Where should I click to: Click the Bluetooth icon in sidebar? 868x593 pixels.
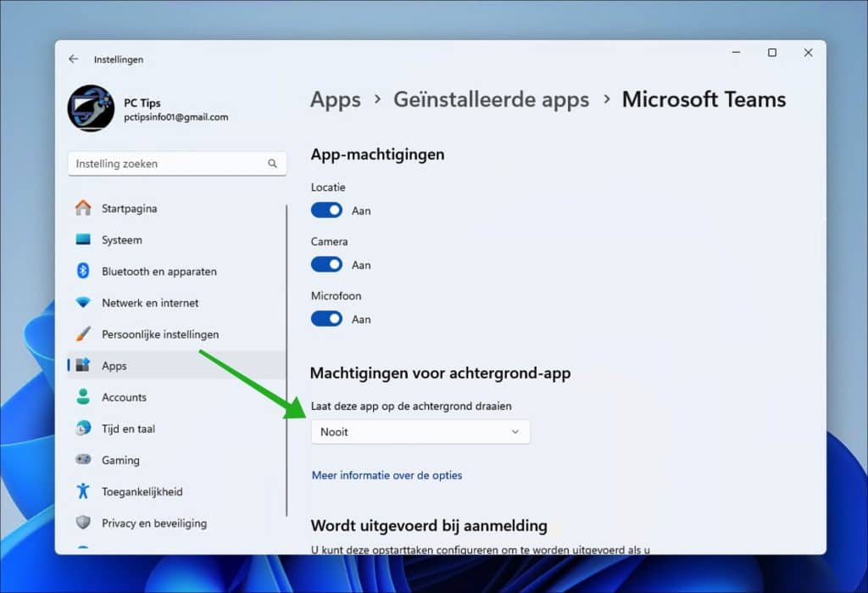click(83, 271)
